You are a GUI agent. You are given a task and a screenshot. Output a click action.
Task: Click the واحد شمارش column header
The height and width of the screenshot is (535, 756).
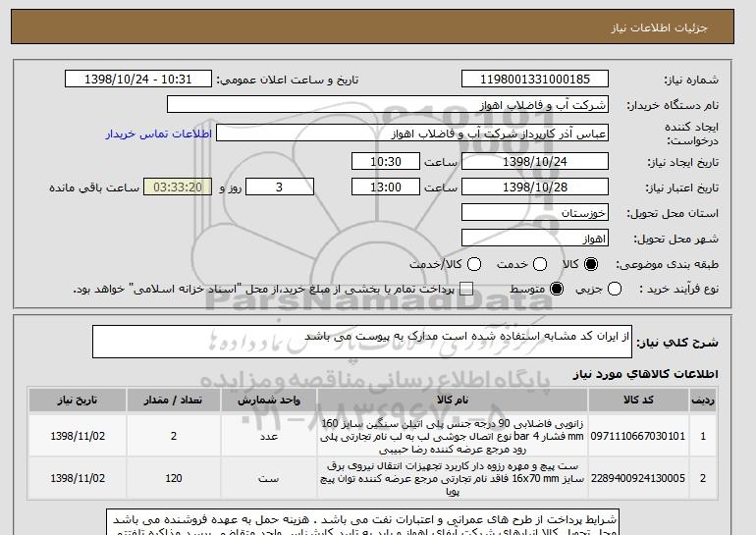coord(269,401)
